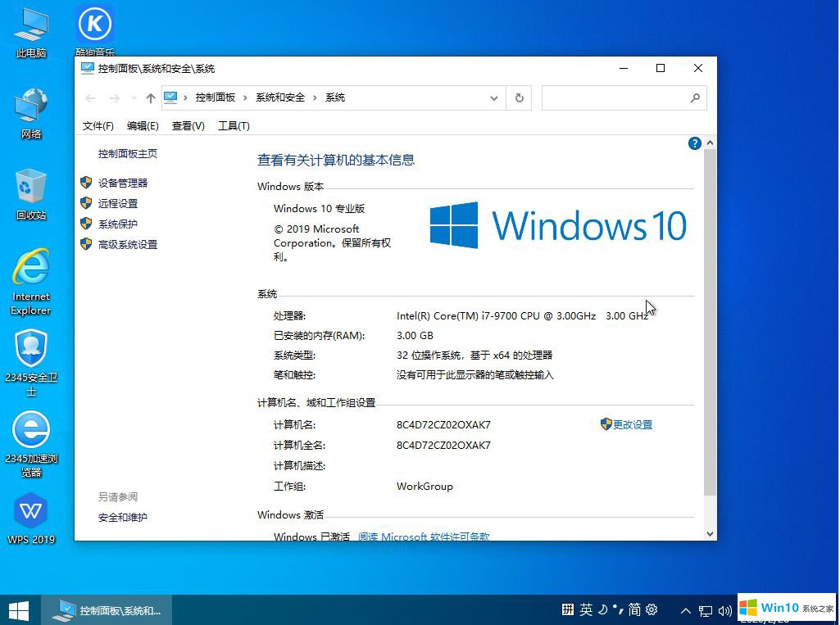Show hidden tray icons chevron
The image size is (840, 625).
click(x=685, y=610)
